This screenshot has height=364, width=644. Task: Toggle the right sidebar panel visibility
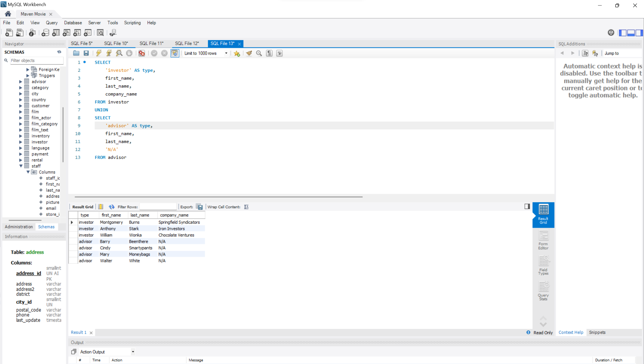click(x=639, y=33)
